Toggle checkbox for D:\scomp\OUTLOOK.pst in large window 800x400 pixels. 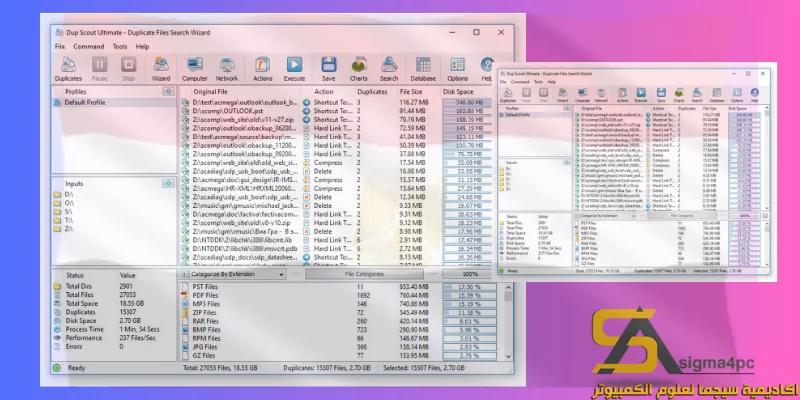pyautogui.click(x=186, y=111)
